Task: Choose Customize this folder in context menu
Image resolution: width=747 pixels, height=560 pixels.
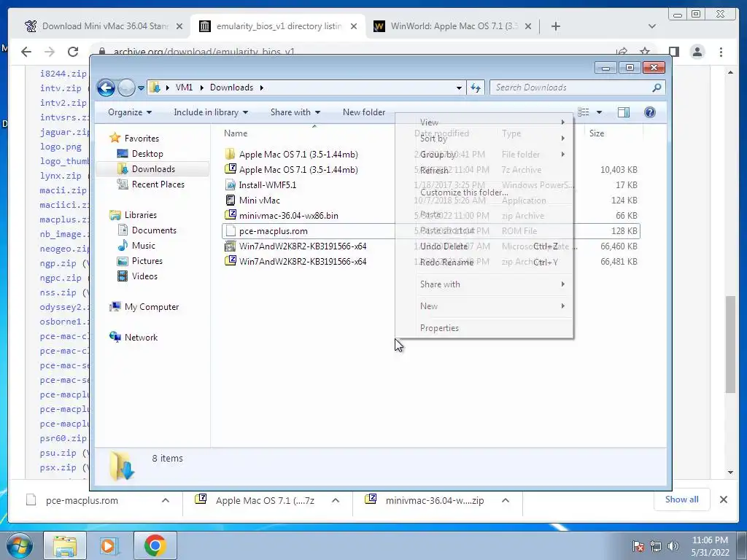Action: click(484, 192)
